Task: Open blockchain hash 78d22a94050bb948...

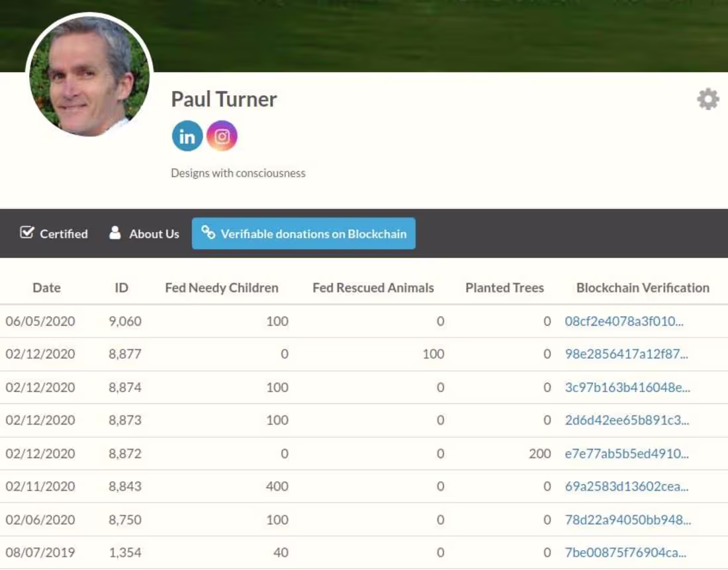Action: tap(627, 520)
